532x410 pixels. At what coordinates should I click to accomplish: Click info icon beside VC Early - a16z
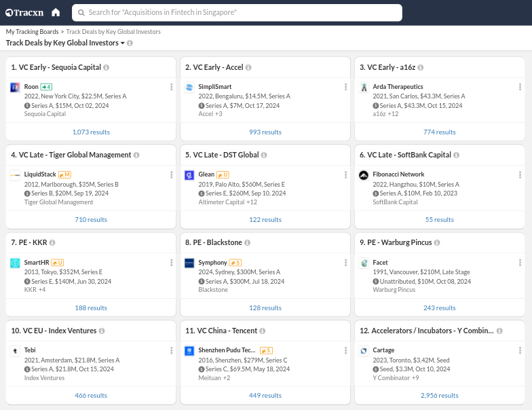(421, 68)
